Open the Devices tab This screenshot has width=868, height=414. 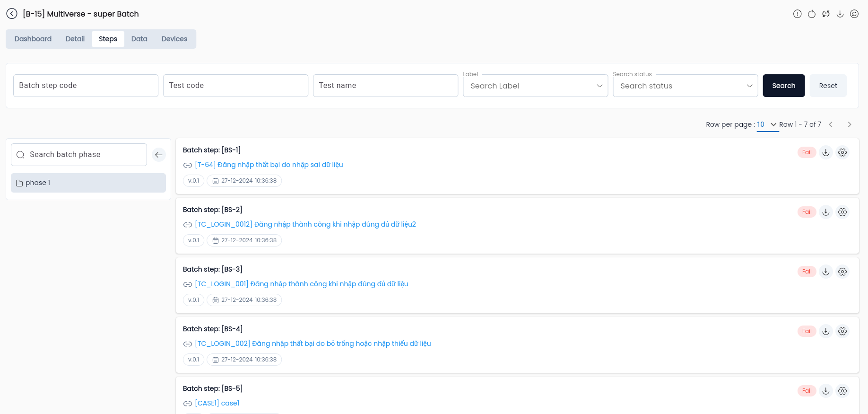pyautogui.click(x=174, y=39)
